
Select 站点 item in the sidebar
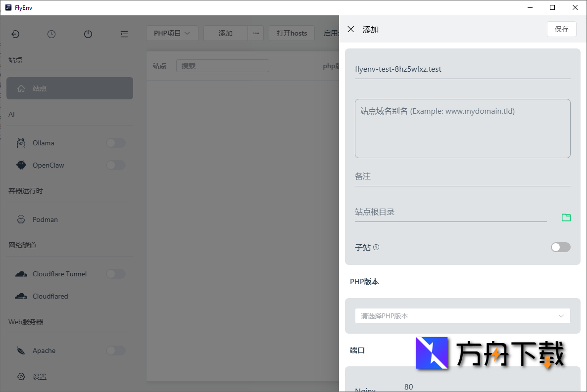70,88
